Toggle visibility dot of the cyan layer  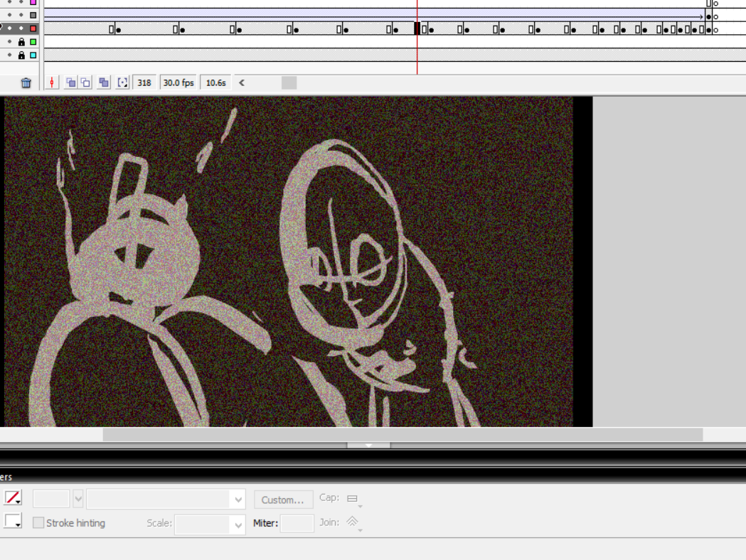coord(9,55)
